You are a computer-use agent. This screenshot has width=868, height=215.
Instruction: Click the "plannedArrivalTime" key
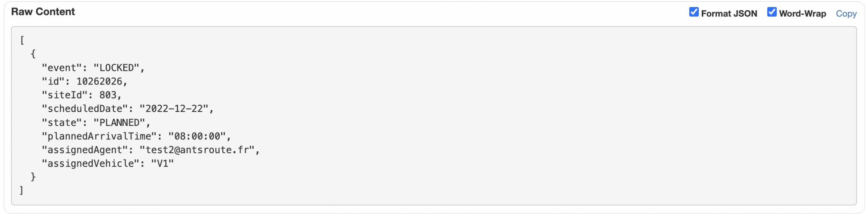[99, 136]
